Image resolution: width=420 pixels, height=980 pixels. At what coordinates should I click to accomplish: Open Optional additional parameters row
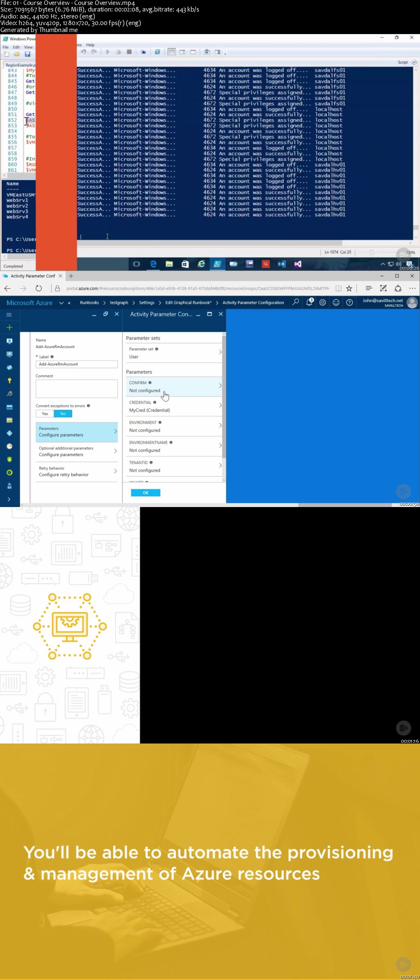tap(77, 451)
